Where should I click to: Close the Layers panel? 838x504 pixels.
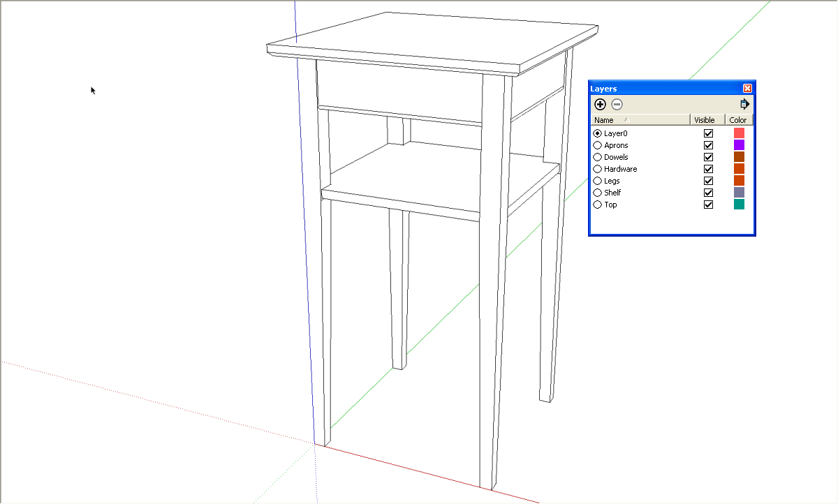tap(747, 89)
